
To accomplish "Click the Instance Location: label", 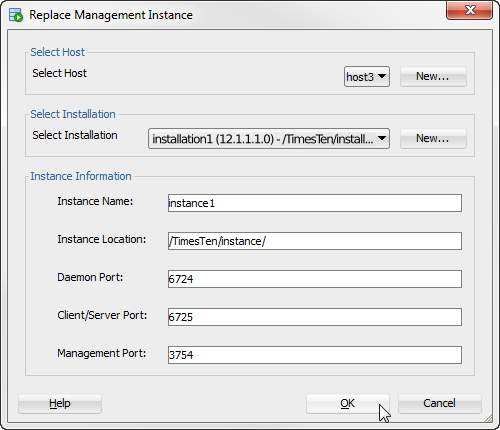I will tap(102, 239).
